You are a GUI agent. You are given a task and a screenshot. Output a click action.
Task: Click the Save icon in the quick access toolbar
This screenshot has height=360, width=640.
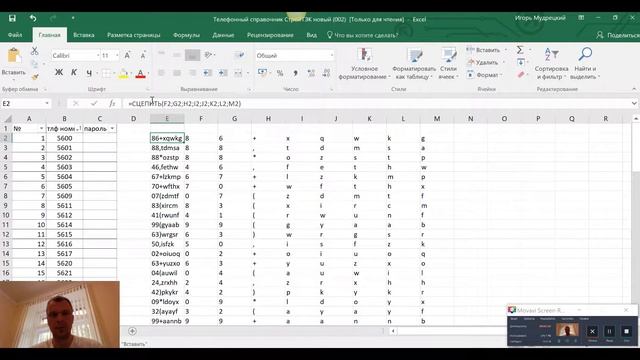12,18
